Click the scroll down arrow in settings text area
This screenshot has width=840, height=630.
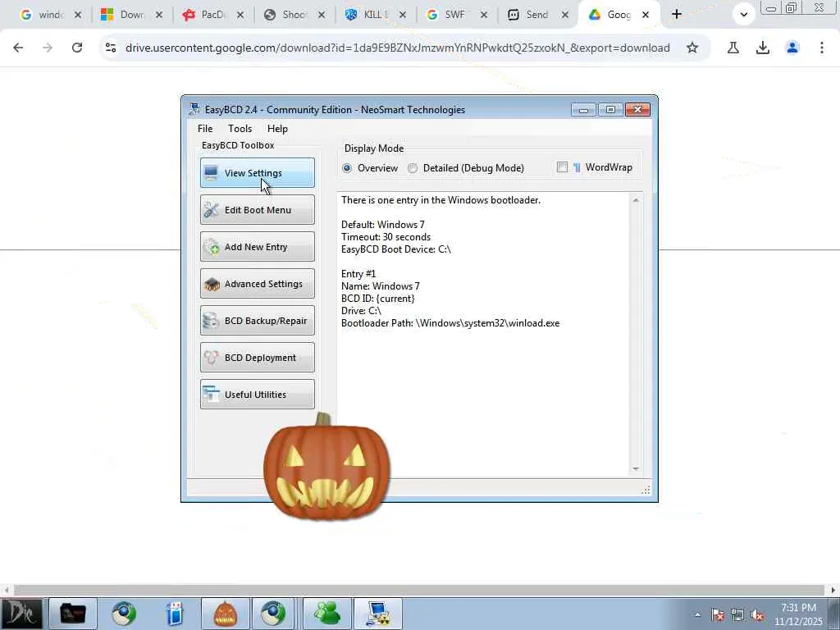coord(636,468)
